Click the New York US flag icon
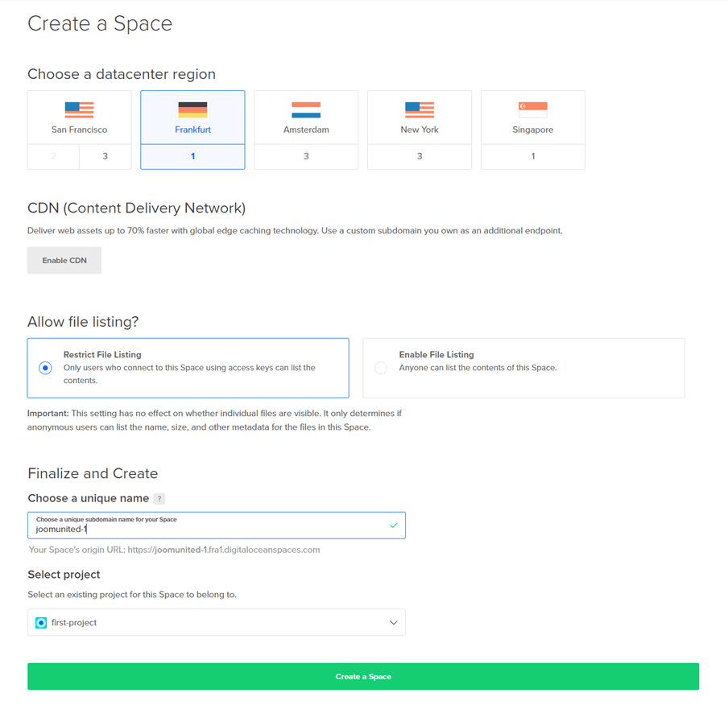This screenshot has width=728, height=705. tap(420, 110)
